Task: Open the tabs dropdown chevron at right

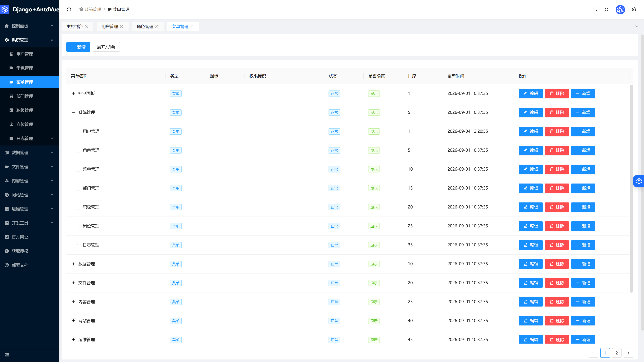Action: [636, 26]
